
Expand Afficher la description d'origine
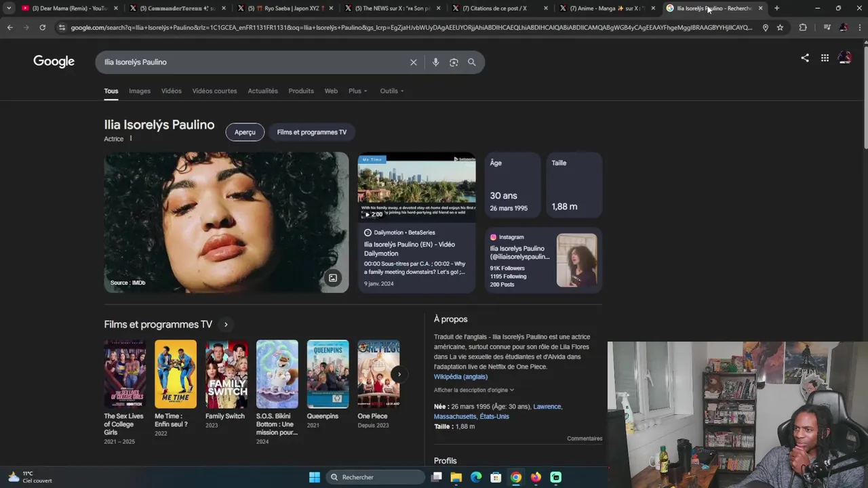point(474,390)
